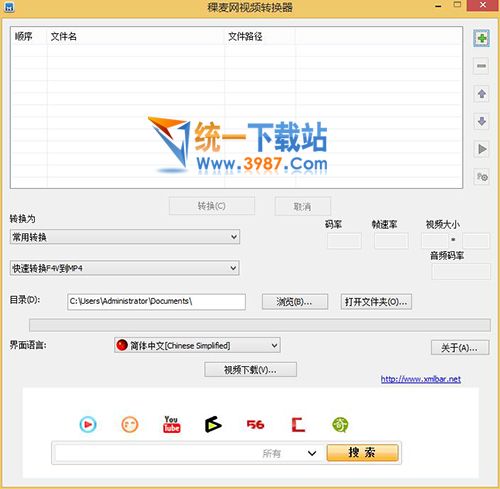Click the play preview icon on right
Viewport: 500px width, 489px height.
point(481,149)
